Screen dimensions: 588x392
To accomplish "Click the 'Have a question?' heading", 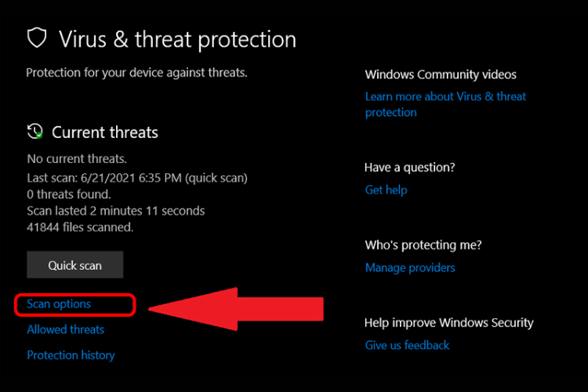I will pyautogui.click(x=410, y=167).
